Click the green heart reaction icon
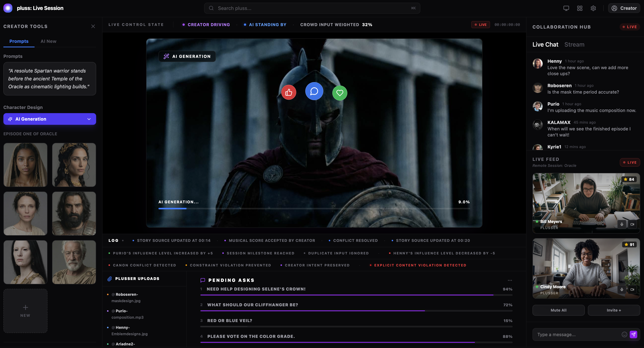 [339, 93]
